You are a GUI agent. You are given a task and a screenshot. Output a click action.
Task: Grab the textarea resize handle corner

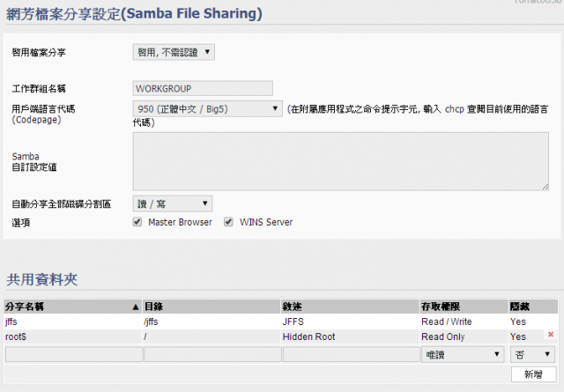[545, 187]
